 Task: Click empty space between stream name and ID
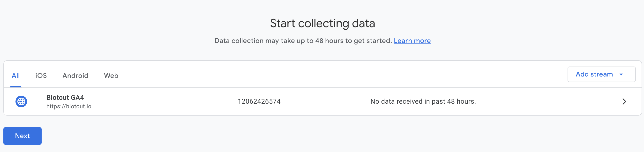click(x=163, y=101)
